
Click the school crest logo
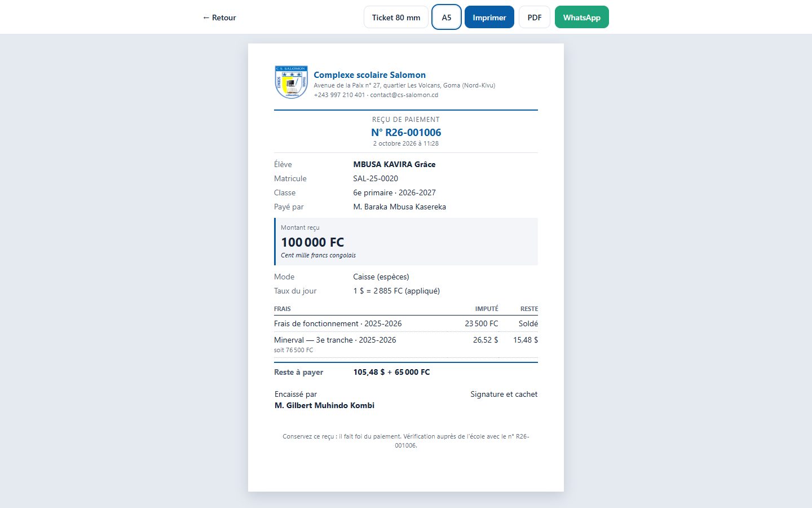291,82
